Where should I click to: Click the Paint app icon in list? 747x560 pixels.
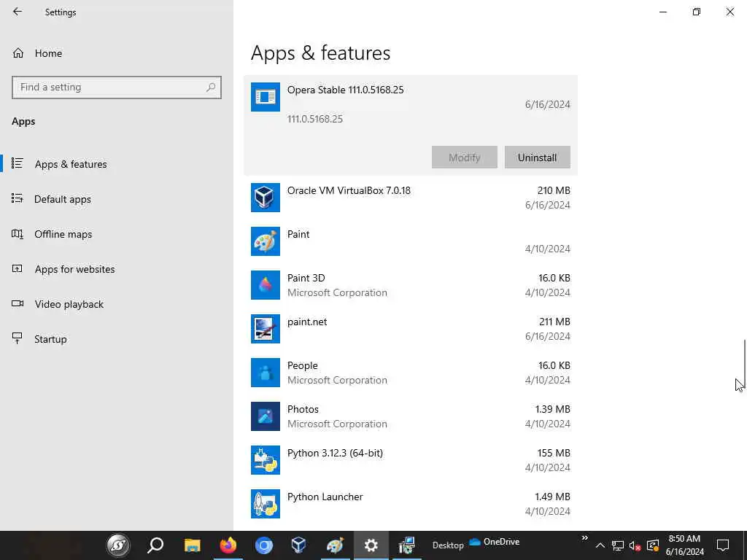(266, 241)
